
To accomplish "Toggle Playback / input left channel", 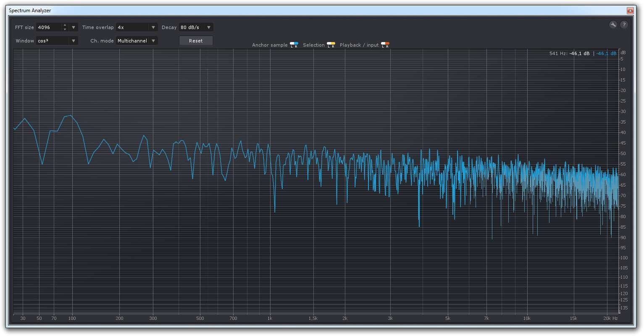I will [x=383, y=44].
